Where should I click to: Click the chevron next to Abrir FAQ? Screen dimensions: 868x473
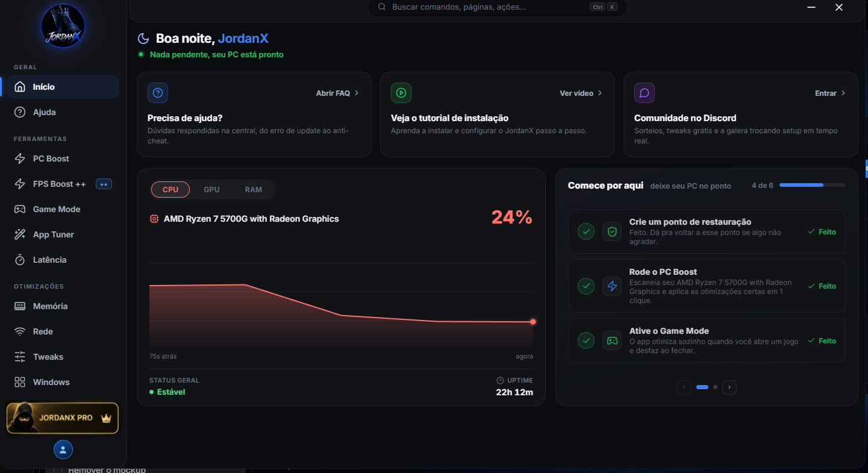click(357, 93)
